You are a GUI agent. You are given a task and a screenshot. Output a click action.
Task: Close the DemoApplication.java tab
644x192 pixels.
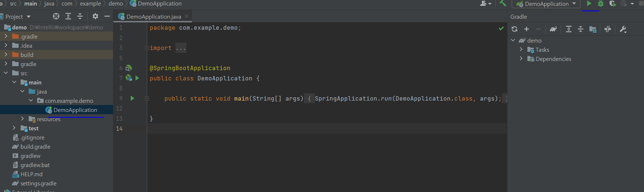coord(186,16)
